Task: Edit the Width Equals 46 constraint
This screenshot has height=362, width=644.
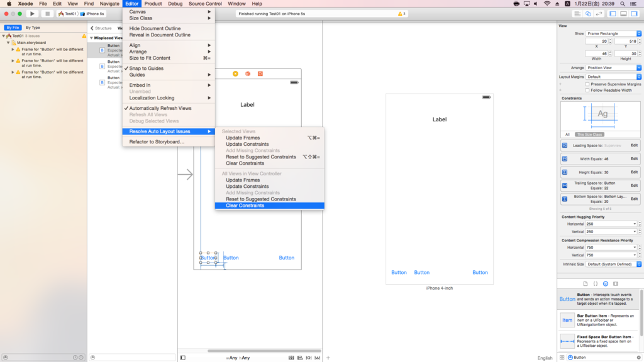Action: pyautogui.click(x=634, y=159)
